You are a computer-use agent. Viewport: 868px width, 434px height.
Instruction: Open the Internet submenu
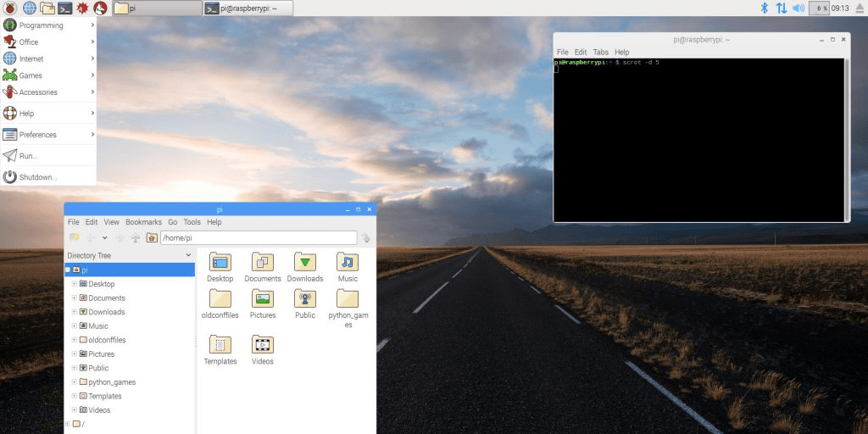(x=48, y=58)
